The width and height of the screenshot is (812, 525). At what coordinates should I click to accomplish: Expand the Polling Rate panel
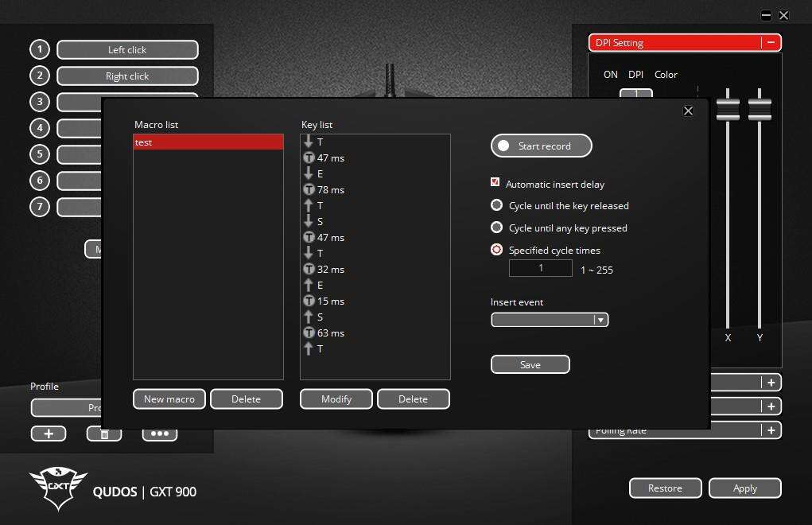point(771,430)
